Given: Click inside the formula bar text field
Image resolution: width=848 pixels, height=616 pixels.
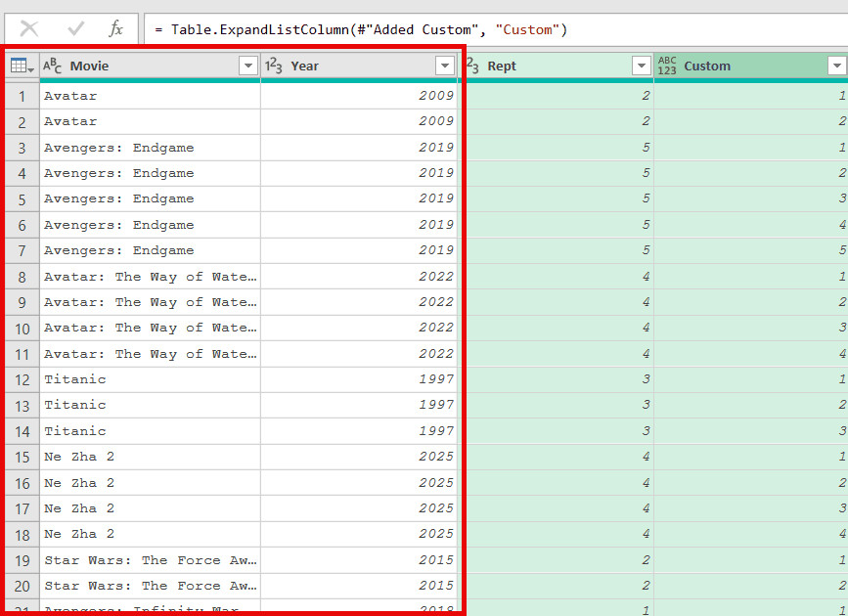Looking at the screenshot, I should [x=489, y=29].
